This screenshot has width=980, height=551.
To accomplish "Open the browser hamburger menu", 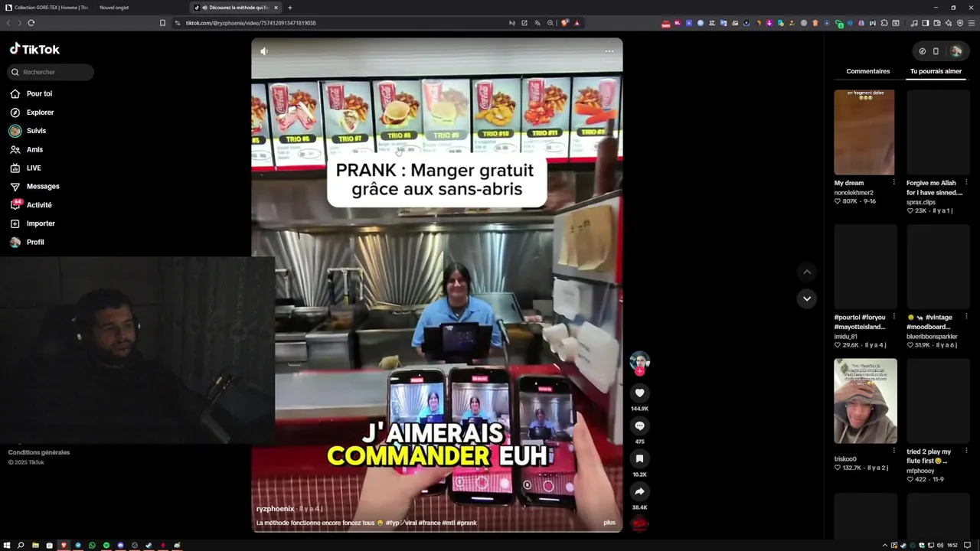I will 972,23.
